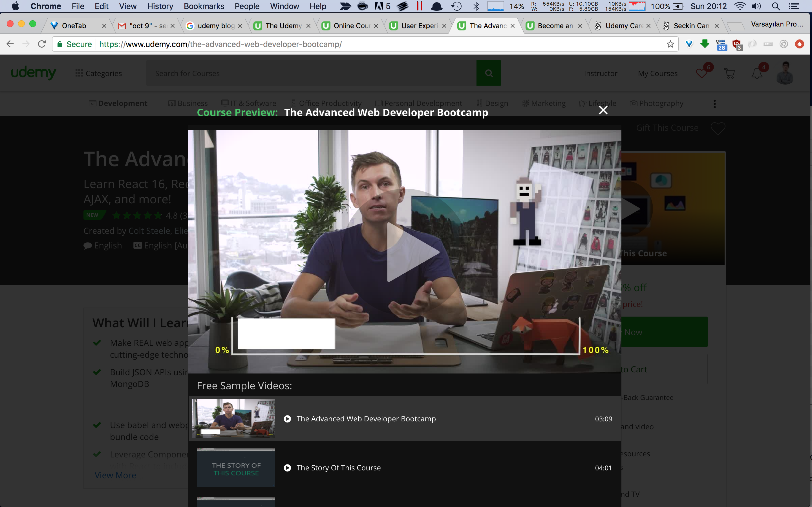This screenshot has width=812, height=507.
Task: Open the shopping cart icon
Action: tap(729, 73)
